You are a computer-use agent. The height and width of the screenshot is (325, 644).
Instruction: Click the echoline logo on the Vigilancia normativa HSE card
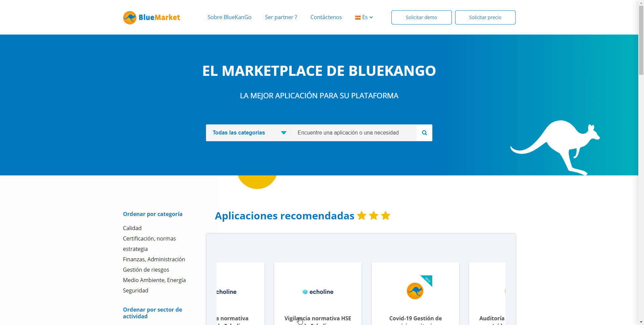tap(318, 292)
